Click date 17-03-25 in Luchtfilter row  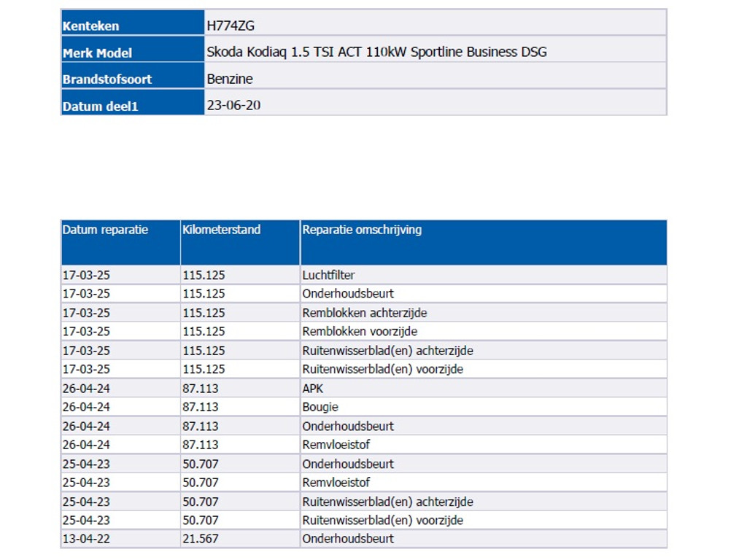click(x=86, y=275)
